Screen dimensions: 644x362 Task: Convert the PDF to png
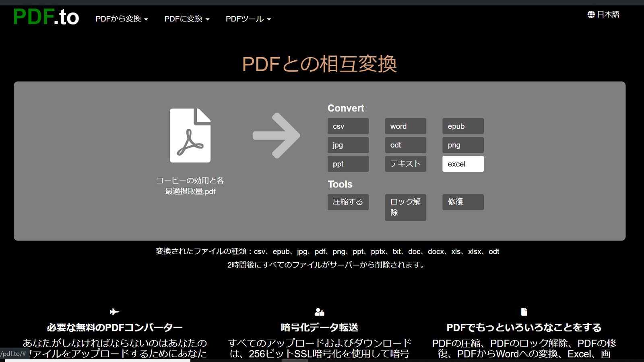(x=463, y=145)
